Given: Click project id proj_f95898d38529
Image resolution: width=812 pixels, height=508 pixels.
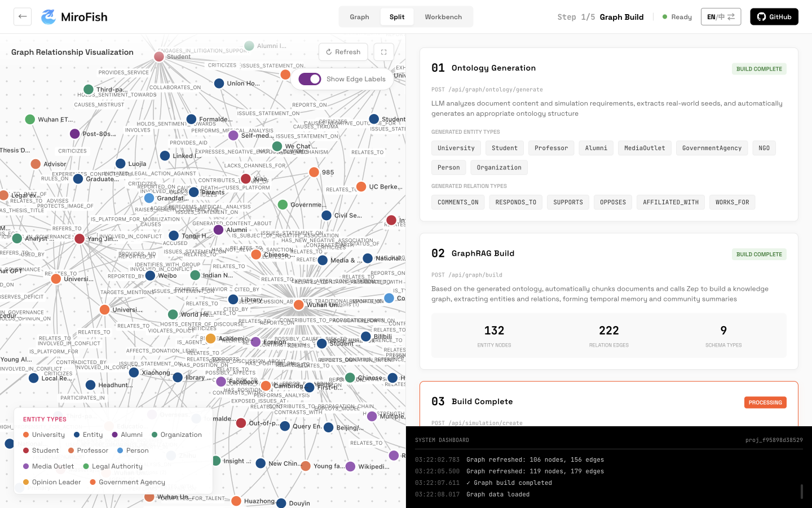Looking at the screenshot, I should click(x=774, y=440).
